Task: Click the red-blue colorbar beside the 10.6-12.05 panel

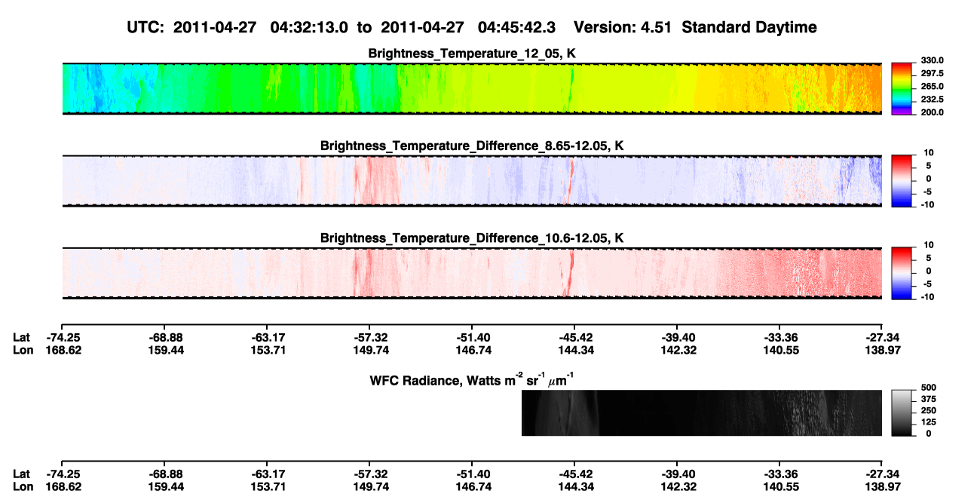Action: coord(902,273)
